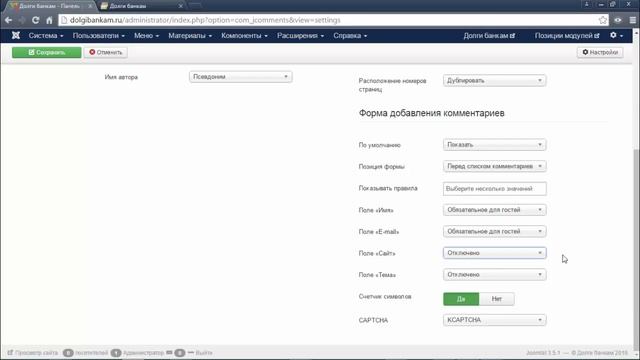
Task: Click the Выйти logout link
Action: pyautogui.click(x=200, y=353)
